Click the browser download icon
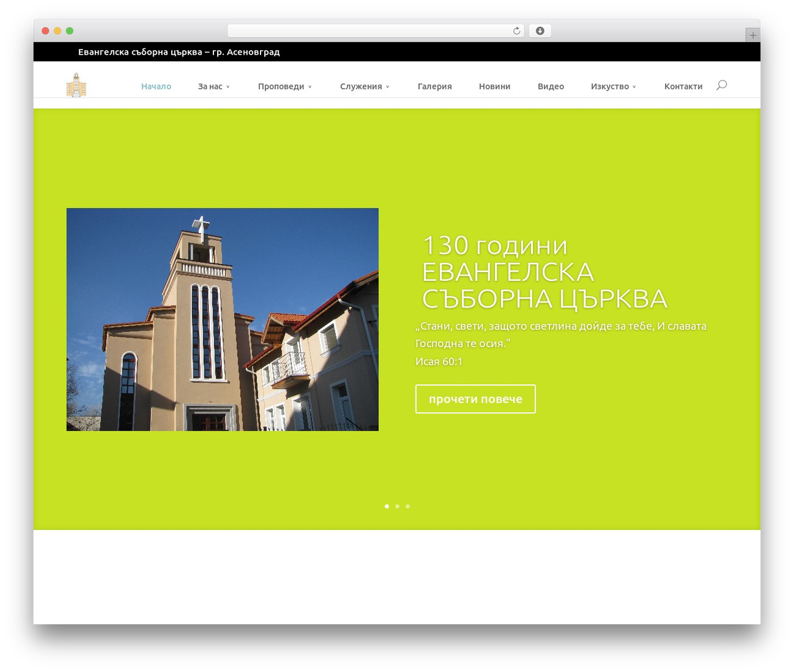 click(x=540, y=31)
